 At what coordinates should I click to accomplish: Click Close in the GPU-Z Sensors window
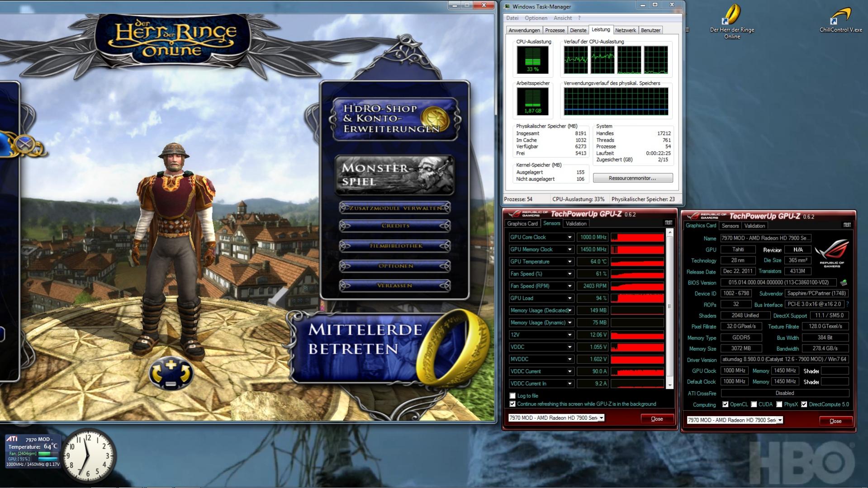coord(657,419)
